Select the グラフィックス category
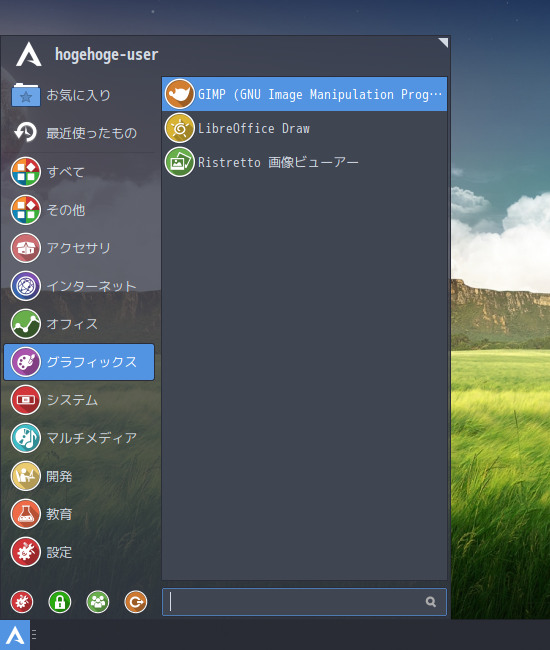The height and width of the screenshot is (650, 550). click(x=79, y=362)
